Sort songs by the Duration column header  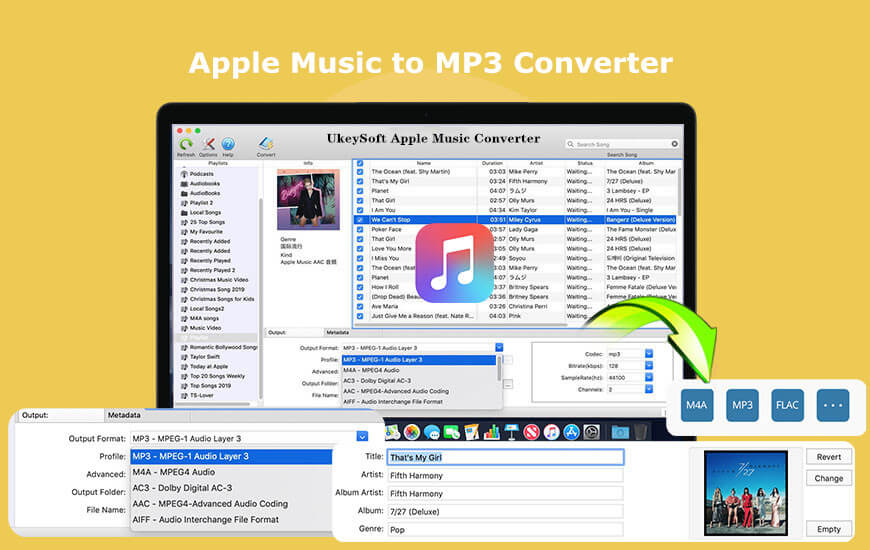click(492, 163)
